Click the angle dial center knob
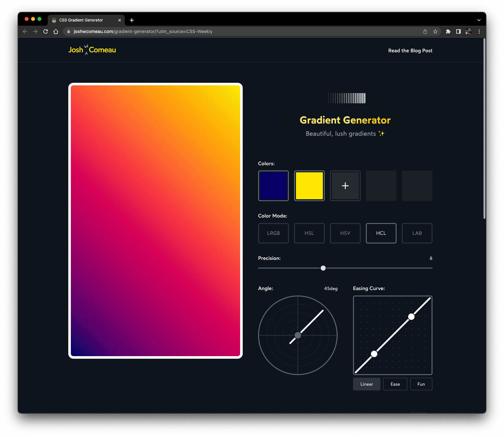504x437 pixels. pyautogui.click(x=298, y=335)
